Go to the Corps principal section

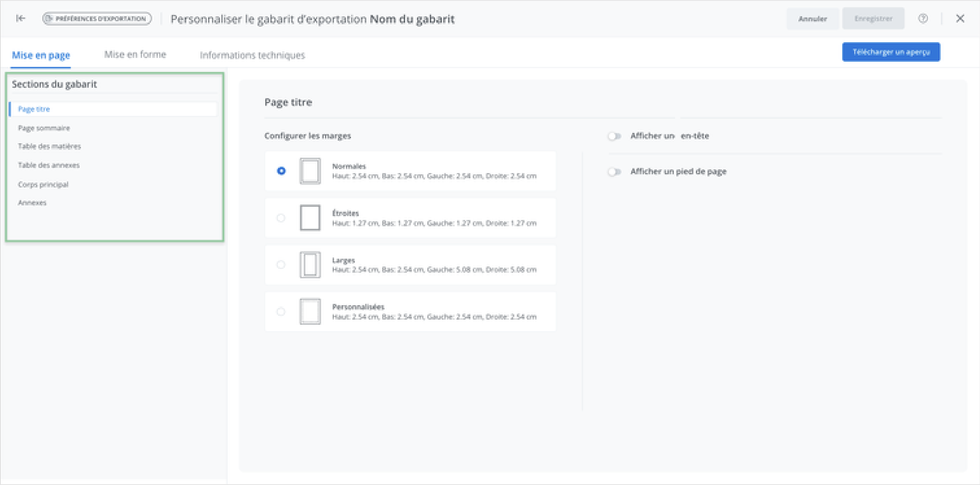tap(43, 184)
